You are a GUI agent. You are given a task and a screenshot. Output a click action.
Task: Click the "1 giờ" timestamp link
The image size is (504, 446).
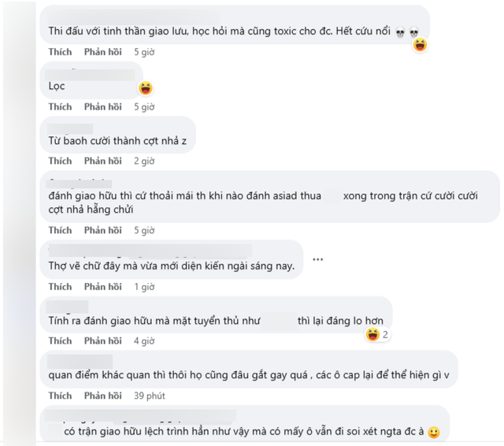[x=144, y=287]
